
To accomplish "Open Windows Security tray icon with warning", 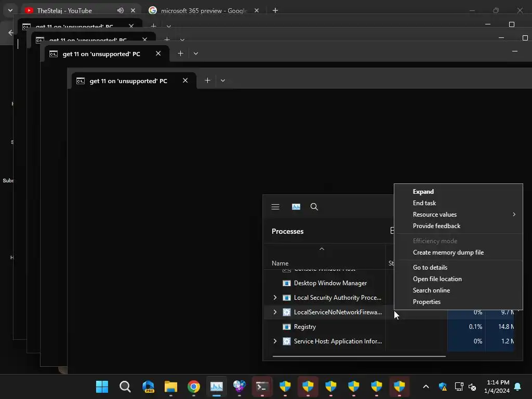I will click(x=443, y=387).
